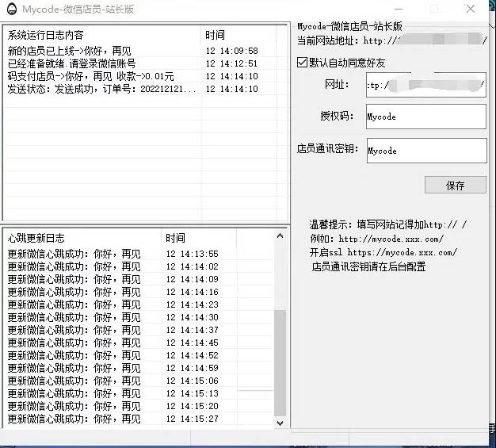Minimize the Mycode window
This screenshot has width=496, height=448.
398,10
